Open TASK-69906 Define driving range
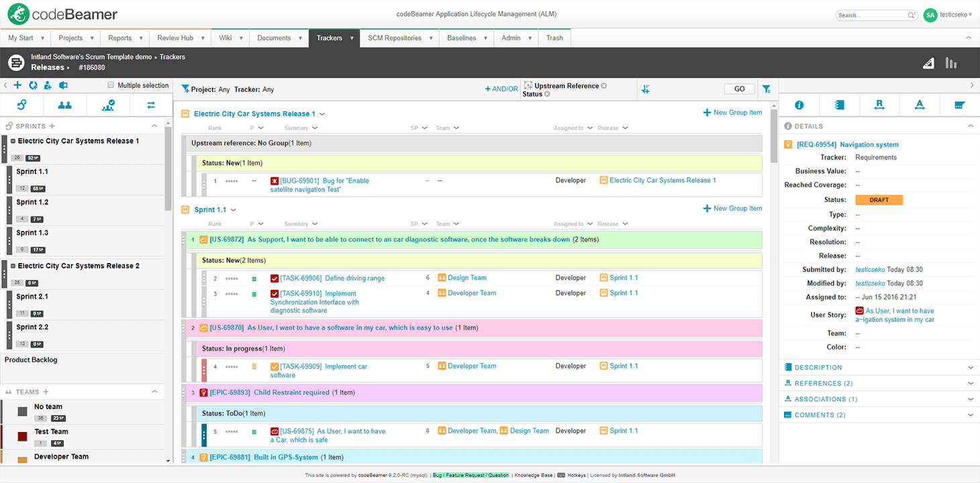Viewport: 980px width, 483px height. [332, 278]
